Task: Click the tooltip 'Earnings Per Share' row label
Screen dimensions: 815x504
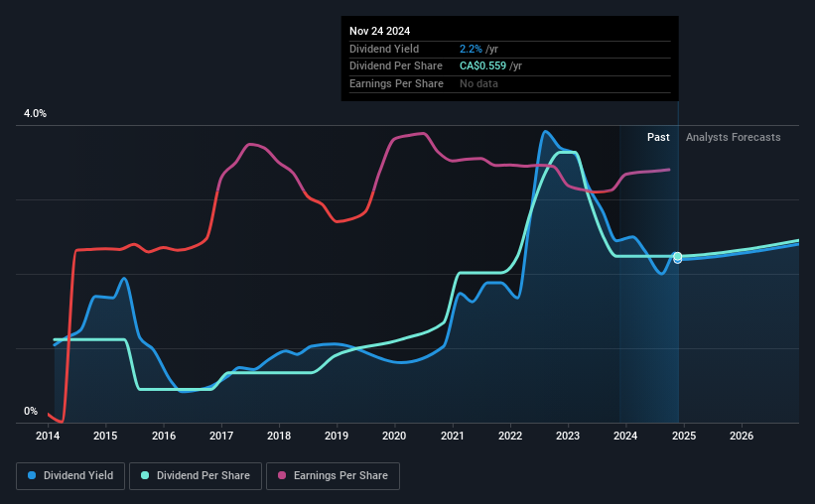Action: [397, 83]
